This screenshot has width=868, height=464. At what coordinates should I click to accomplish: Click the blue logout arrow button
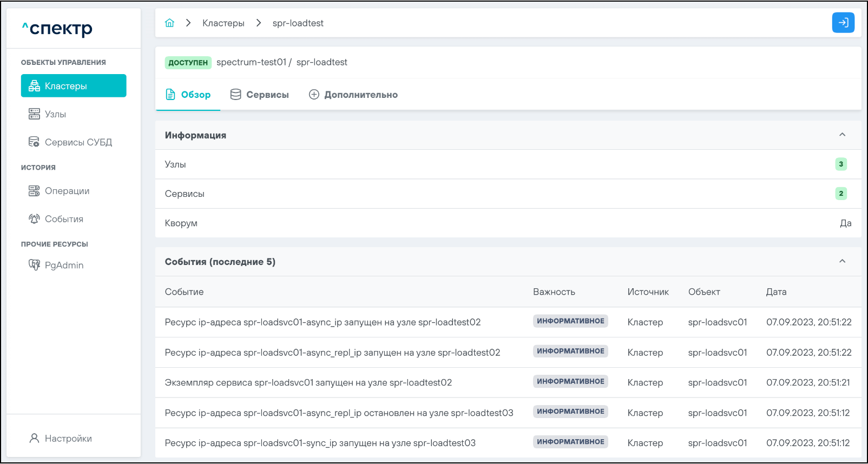point(843,23)
